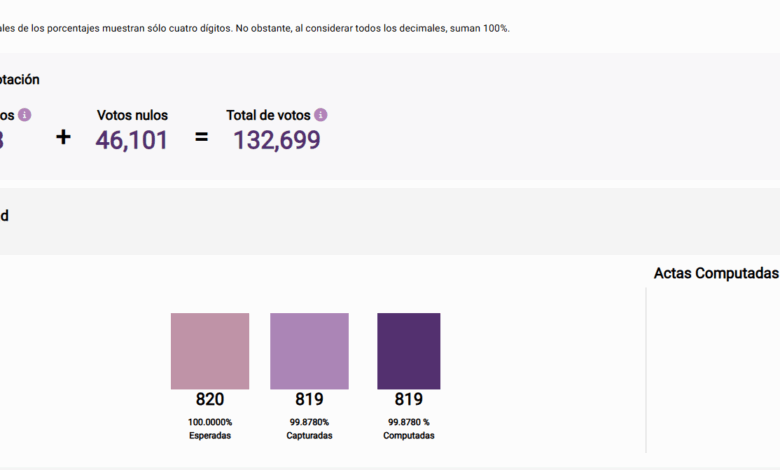Select the dark purple Computadas bar
This screenshot has height=470, width=780.
pos(408,351)
